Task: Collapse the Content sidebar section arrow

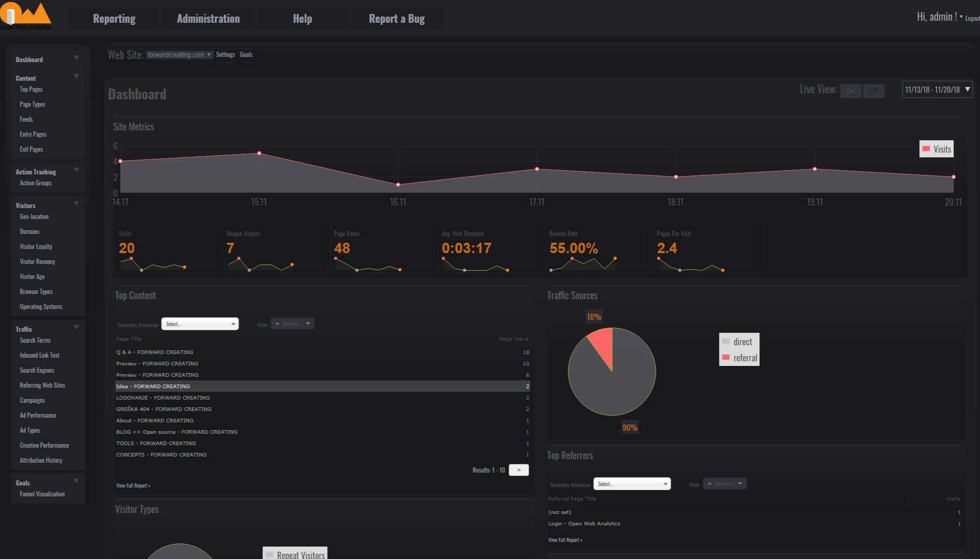Action: click(x=76, y=76)
